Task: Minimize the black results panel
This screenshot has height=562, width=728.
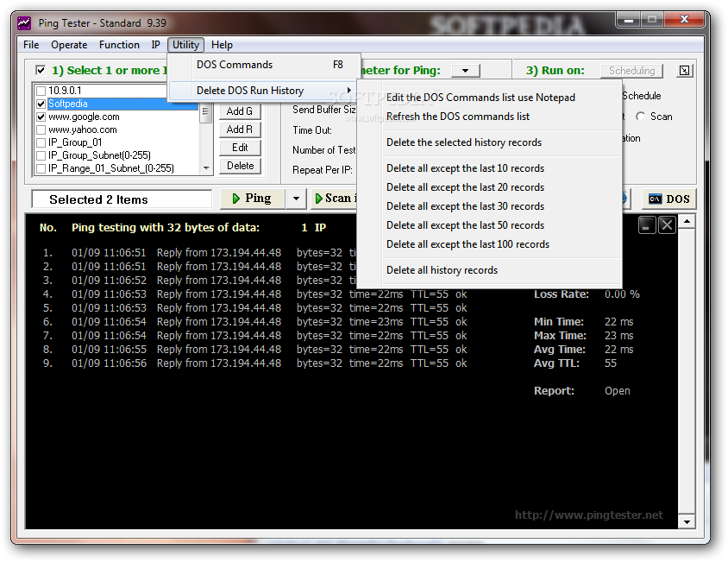Action: [x=647, y=225]
